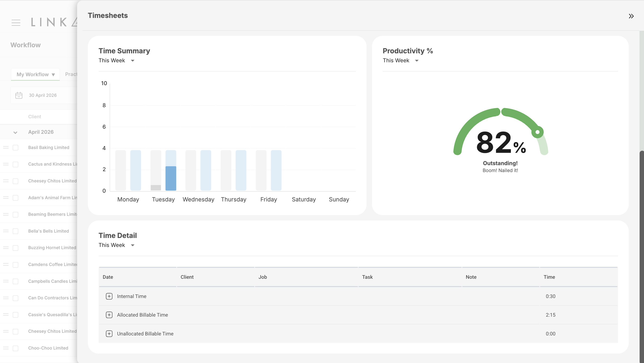Open Time Detail This Week dropdown
The width and height of the screenshot is (644, 363).
pos(117,245)
